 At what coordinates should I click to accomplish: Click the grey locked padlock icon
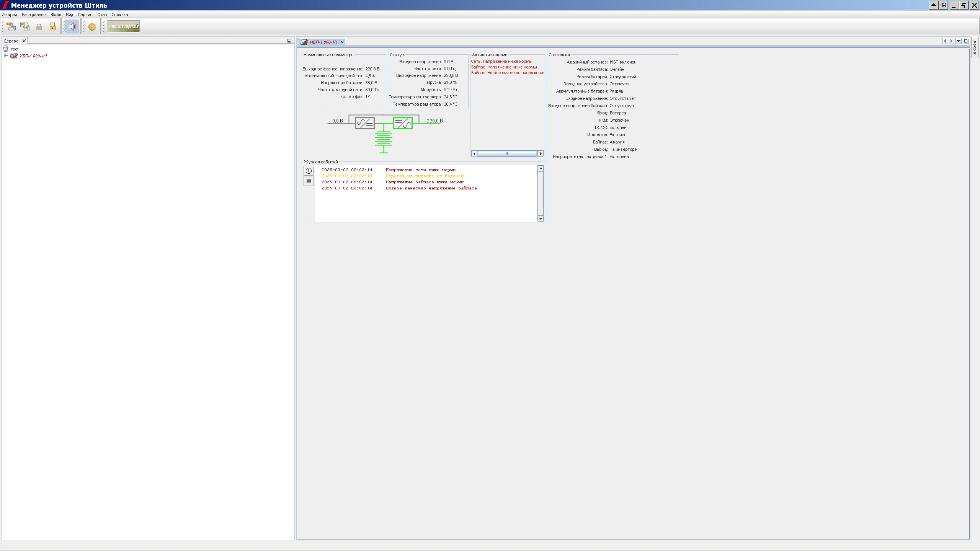tap(39, 26)
